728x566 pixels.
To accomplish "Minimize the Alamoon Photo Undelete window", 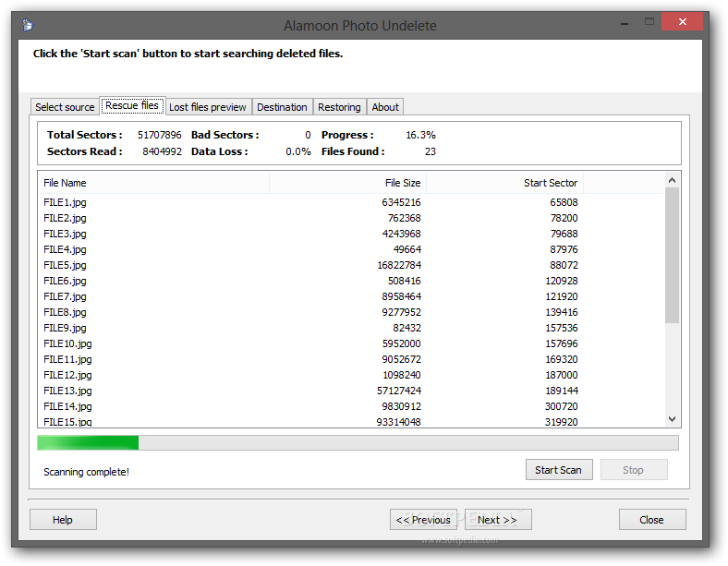I will click(625, 23).
